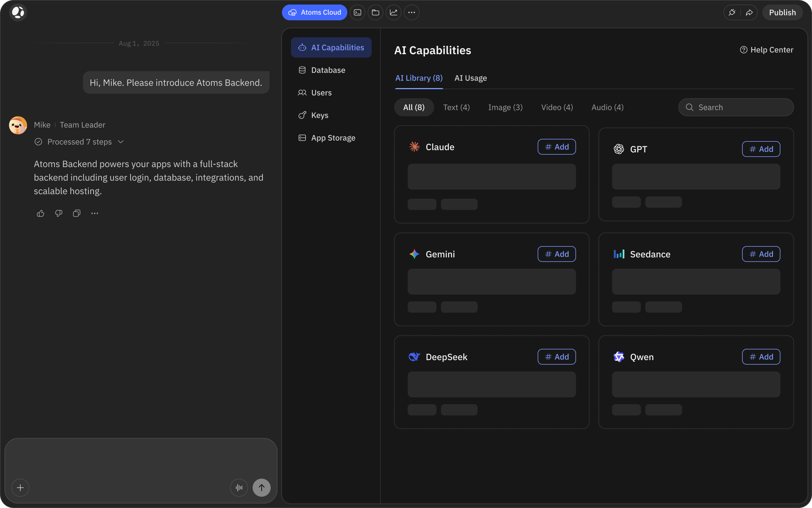
Task: Click the Team Leader role label
Action: (82, 125)
